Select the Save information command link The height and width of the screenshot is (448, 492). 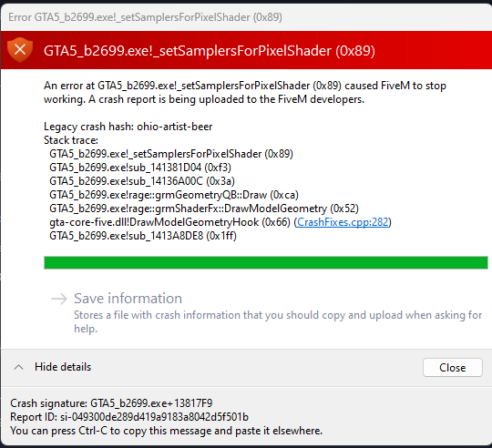click(266, 312)
